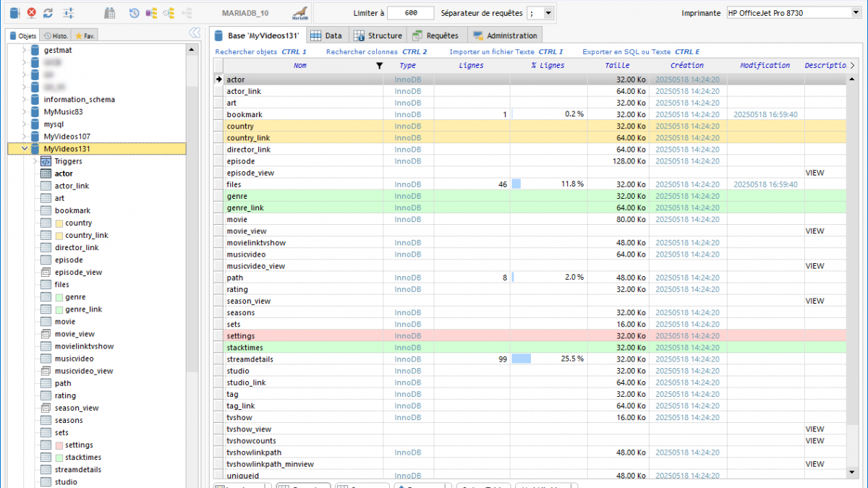Switch to the Histo. tab
The height and width of the screenshot is (488, 868).
pyautogui.click(x=56, y=35)
